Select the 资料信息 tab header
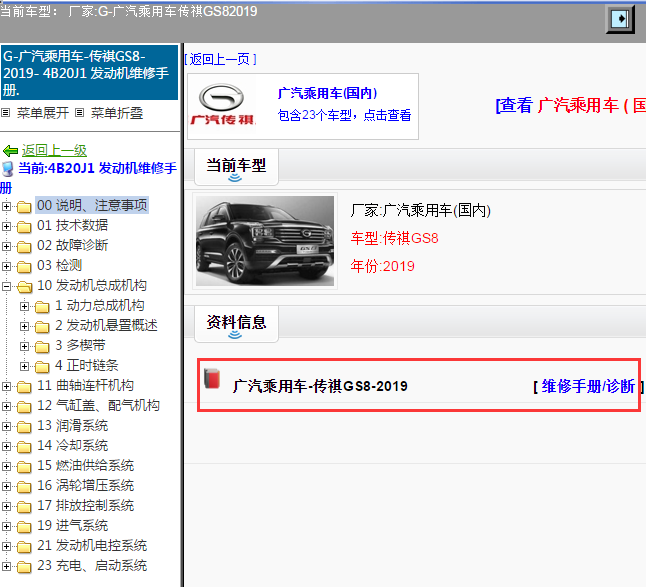This screenshot has height=587, width=646. coord(236,324)
